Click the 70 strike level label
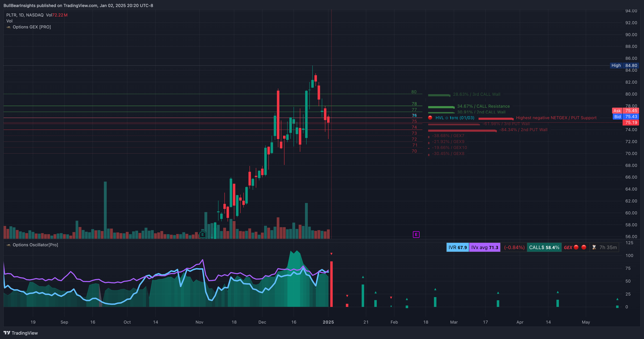 coord(414,151)
